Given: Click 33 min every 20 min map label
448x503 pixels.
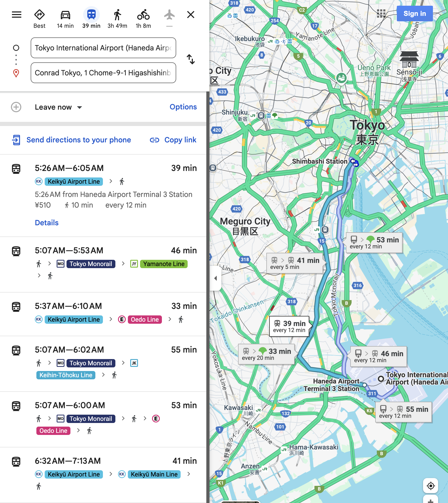Looking at the screenshot, I should tap(266, 354).
